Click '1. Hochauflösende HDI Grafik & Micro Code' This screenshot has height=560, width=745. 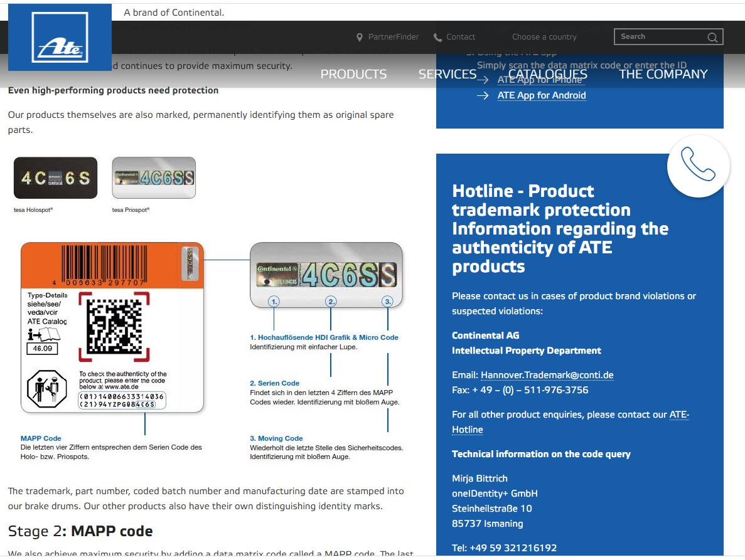(324, 337)
